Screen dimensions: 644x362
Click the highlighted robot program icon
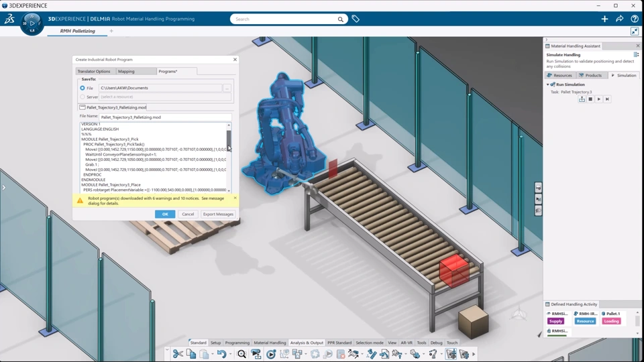(x=451, y=354)
